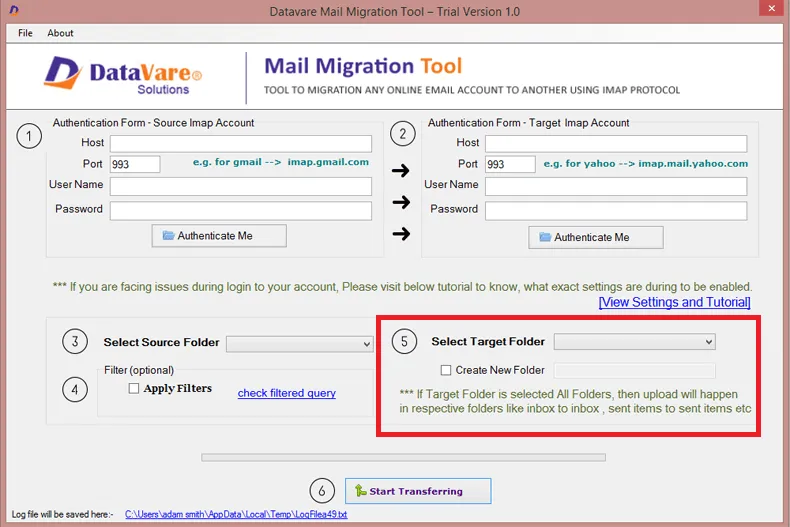Click the 'e.g. for gmail' hint text

281,162
